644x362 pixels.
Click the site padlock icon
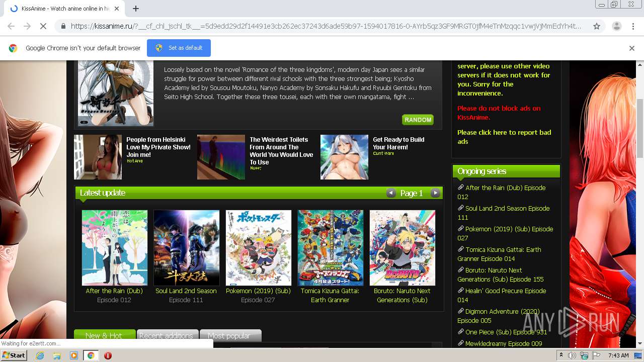[63, 26]
